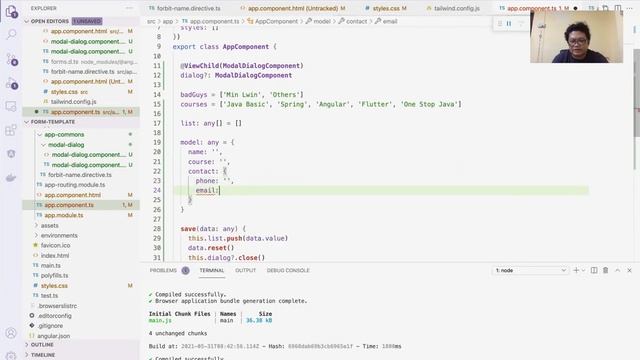Open the Manage gear icon
Image resolution: width=640 pixels, height=360 pixels.
(11, 355)
